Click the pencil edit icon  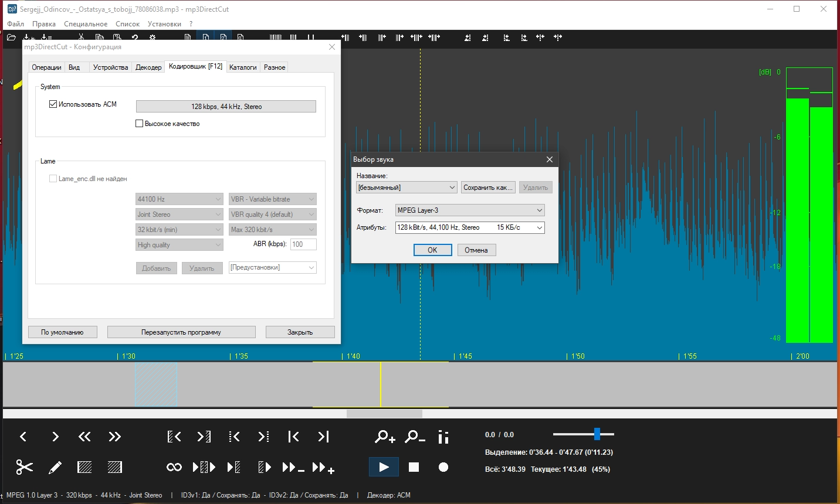tap(55, 467)
